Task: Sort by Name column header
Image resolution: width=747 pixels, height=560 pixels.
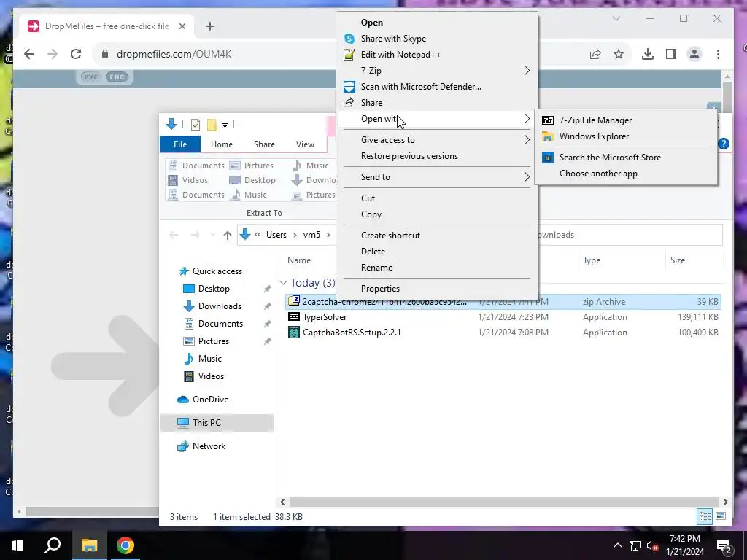Action: [x=299, y=260]
